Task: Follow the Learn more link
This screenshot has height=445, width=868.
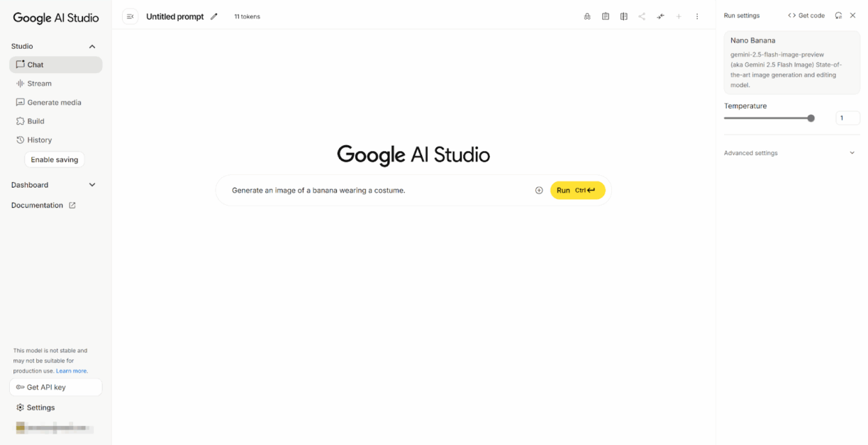Action: click(x=72, y=371)
